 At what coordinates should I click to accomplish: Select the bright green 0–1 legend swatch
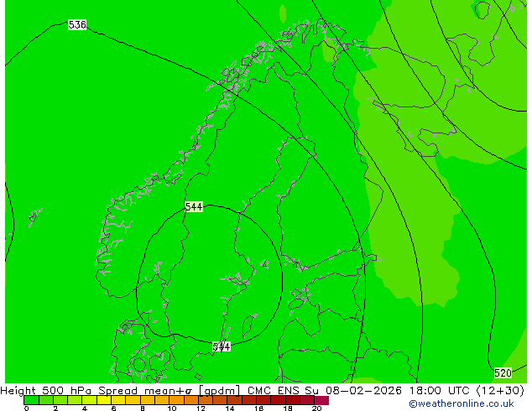[x=31, y=400]
